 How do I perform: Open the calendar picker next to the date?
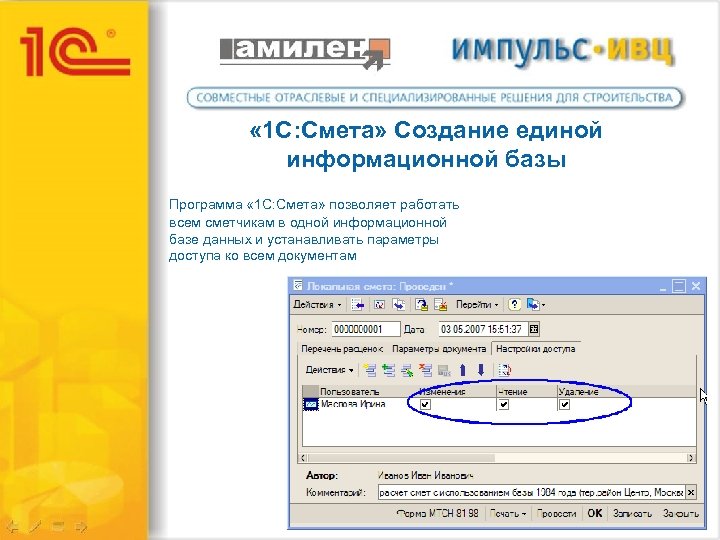(x=534, y=329)
